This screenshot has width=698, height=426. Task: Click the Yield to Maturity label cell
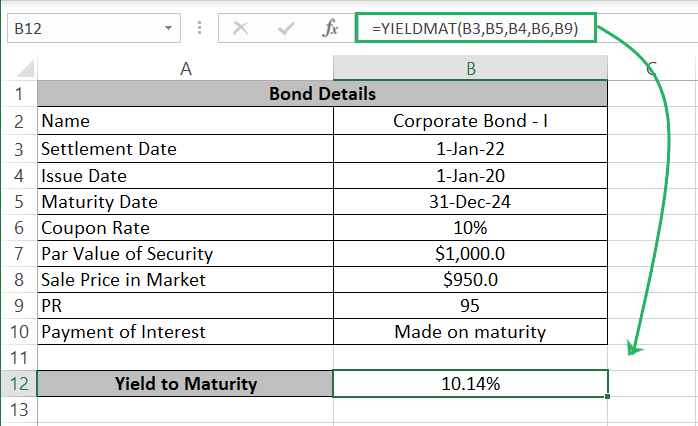185,383
